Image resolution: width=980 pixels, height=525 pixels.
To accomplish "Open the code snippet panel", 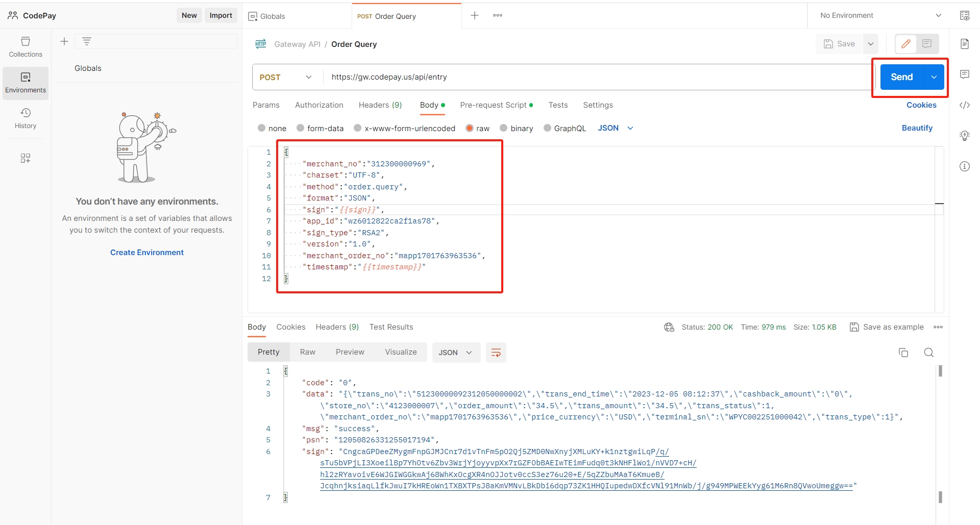I will coord(965,105).
